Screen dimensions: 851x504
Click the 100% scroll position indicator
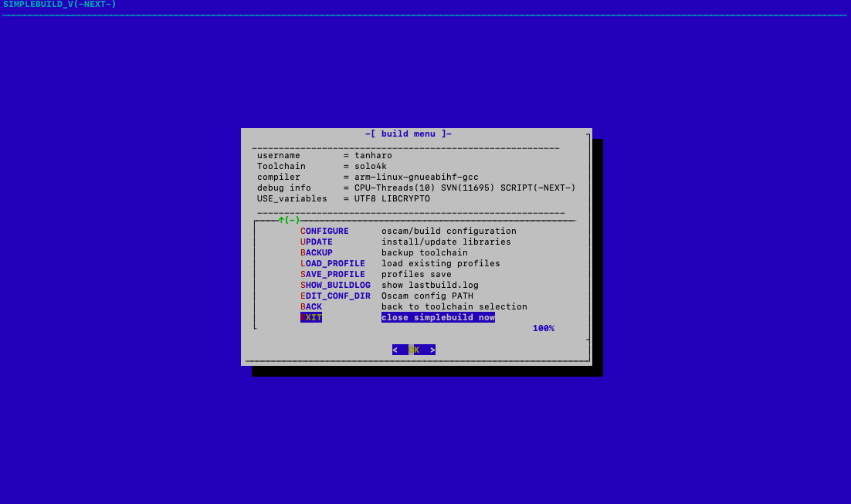(543, 328)
